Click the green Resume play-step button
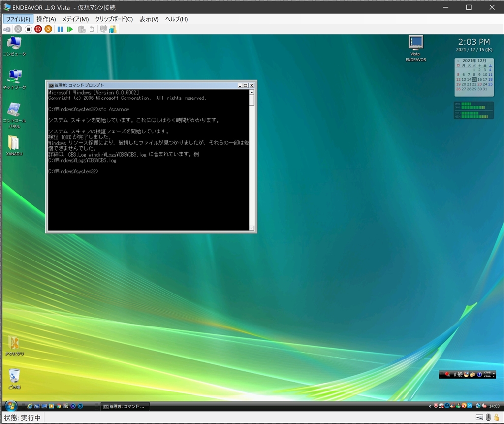This screenshot has height=424, width=504. [x=70, y=29]
